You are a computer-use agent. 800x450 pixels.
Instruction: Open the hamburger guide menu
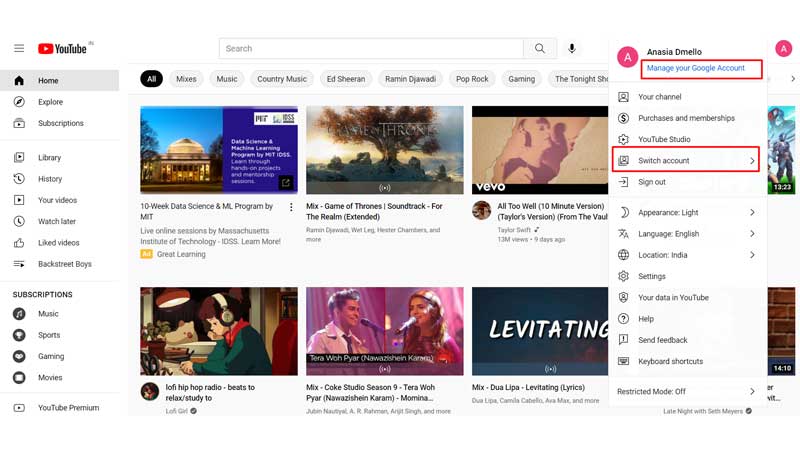tap(19, 48)
